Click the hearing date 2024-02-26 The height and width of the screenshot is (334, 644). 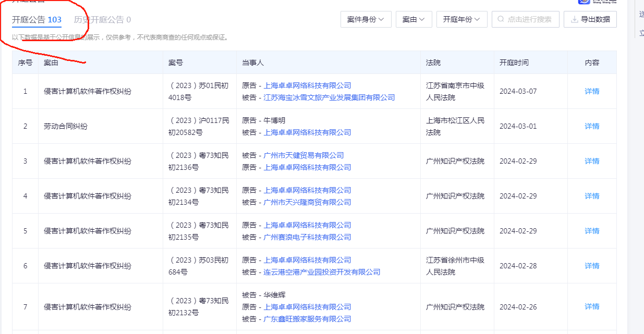pyautogui.click(x=518, y=306)
